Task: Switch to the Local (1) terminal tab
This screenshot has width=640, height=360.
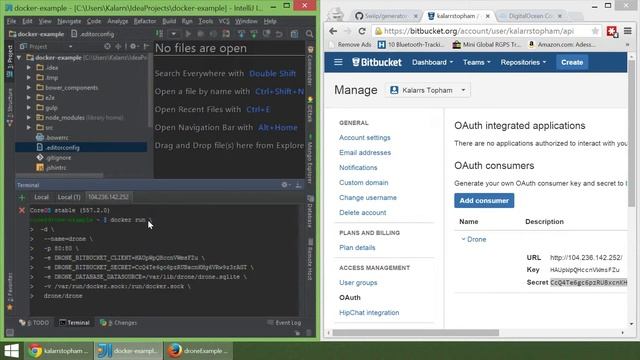Action: (x=69, y=197)
